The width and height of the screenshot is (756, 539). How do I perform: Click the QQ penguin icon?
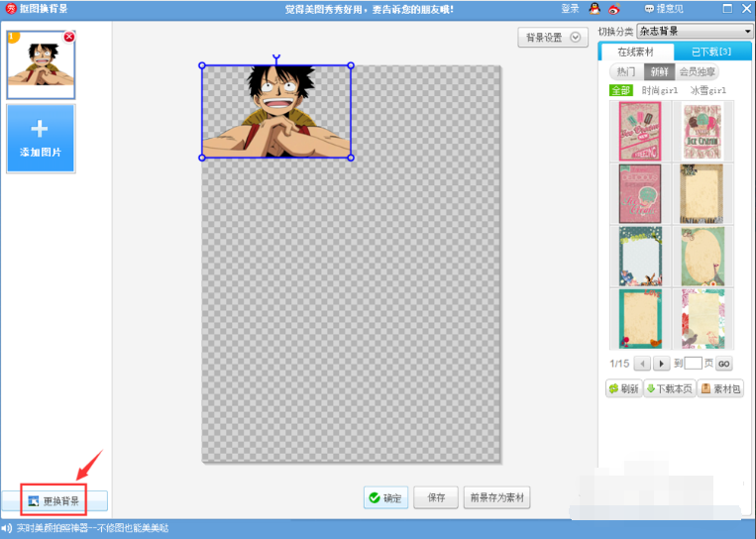594,9
